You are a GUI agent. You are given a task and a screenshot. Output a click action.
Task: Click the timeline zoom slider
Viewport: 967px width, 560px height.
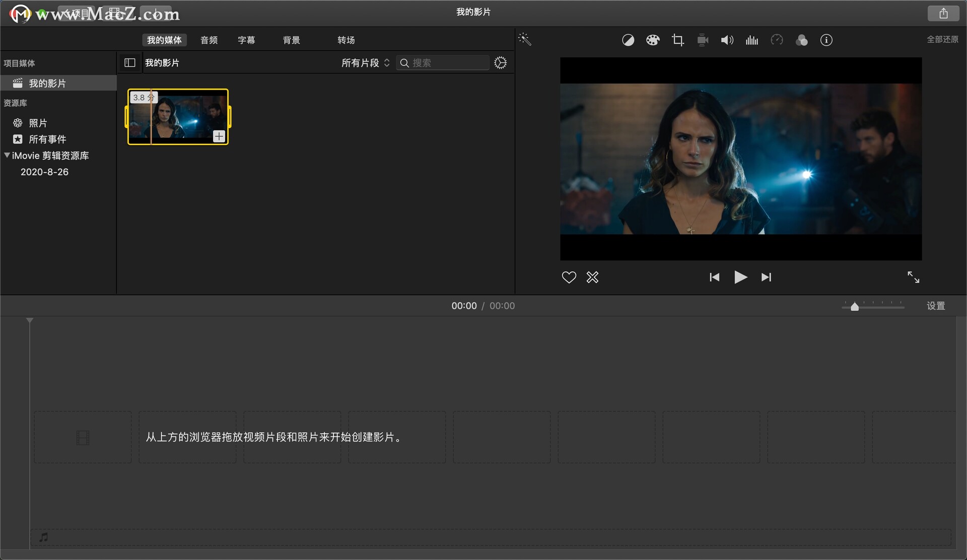pos(873,306)
